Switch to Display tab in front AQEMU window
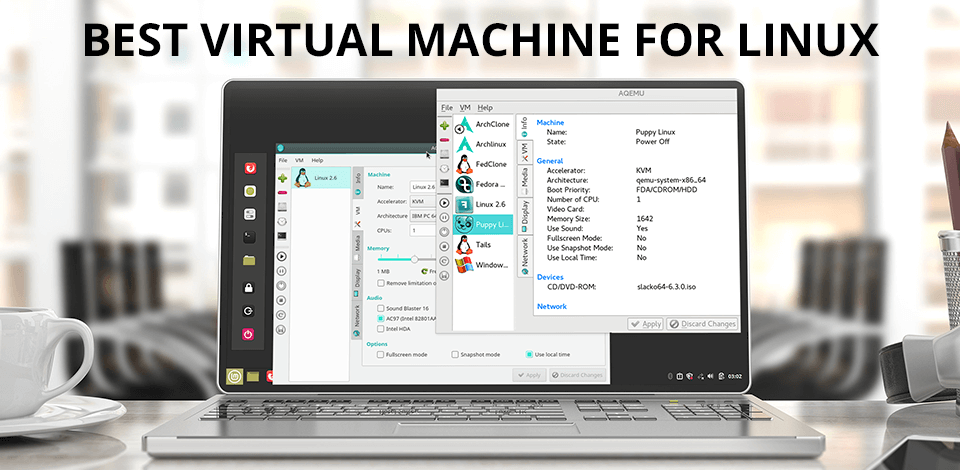Viewport: 960px width, 470px height. (524, 217)
